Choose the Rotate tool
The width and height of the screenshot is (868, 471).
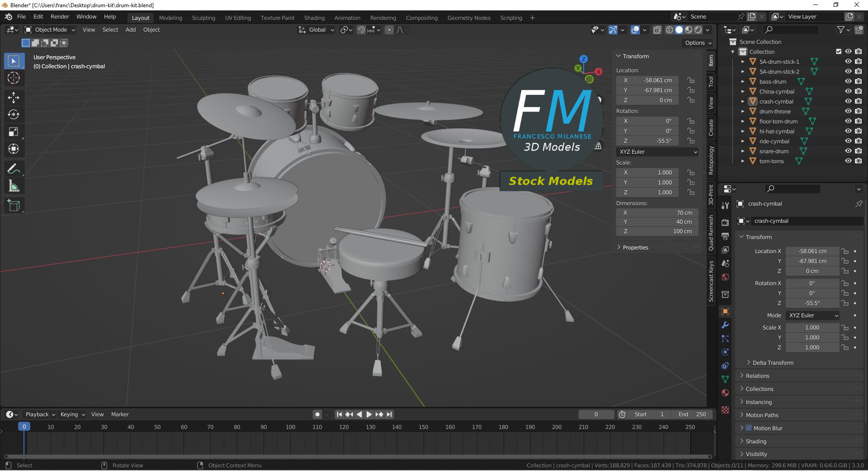point(14,115)
